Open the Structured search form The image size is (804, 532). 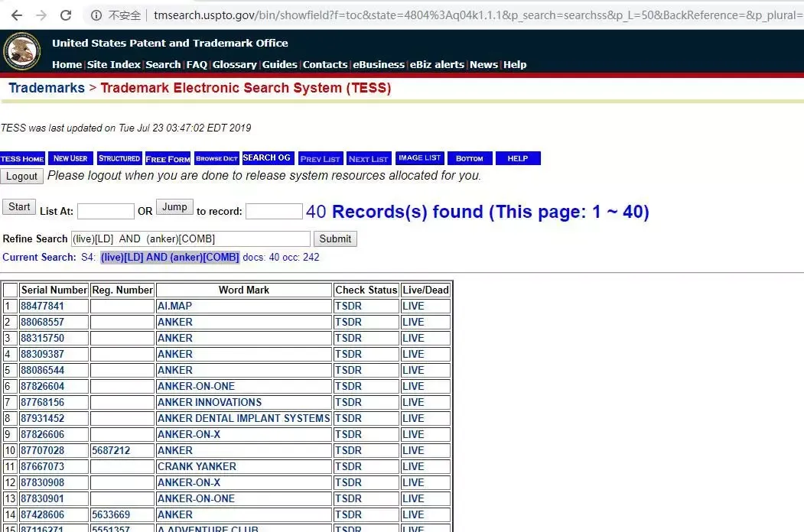119,158
